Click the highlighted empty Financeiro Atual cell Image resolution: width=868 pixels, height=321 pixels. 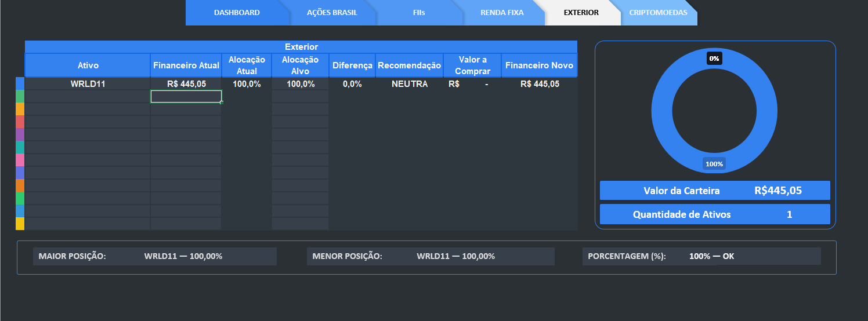click(186, 97)
